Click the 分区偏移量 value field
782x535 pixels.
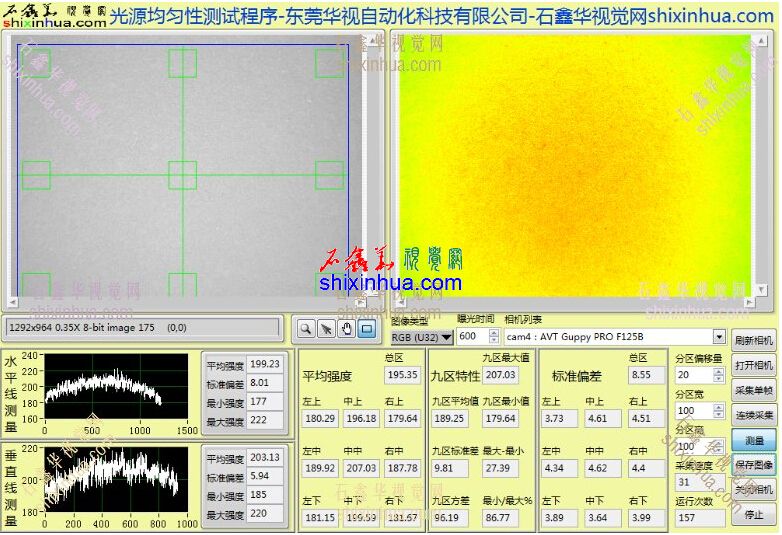pos(693,375)
